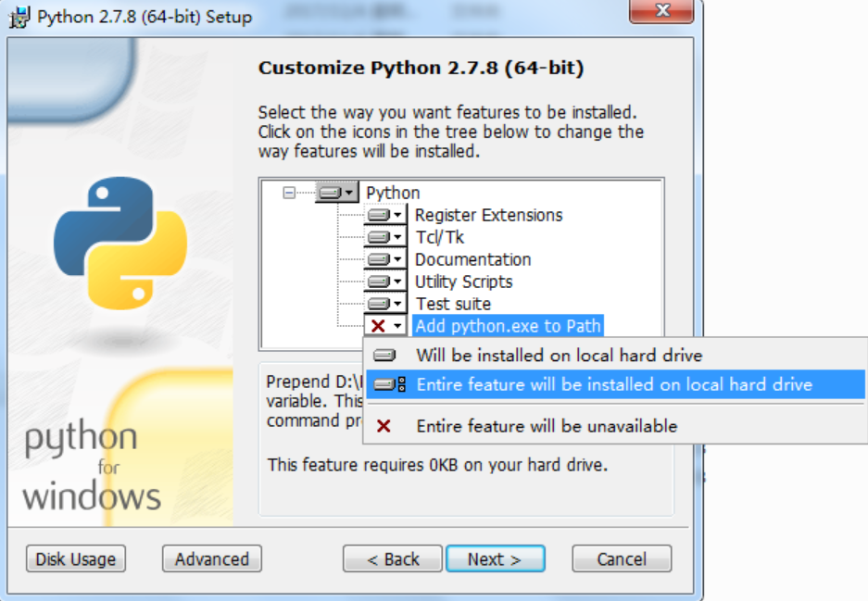Open Test suite feature drive dropdown
Screen dimensions: 868x601
[x=385, y=303]
